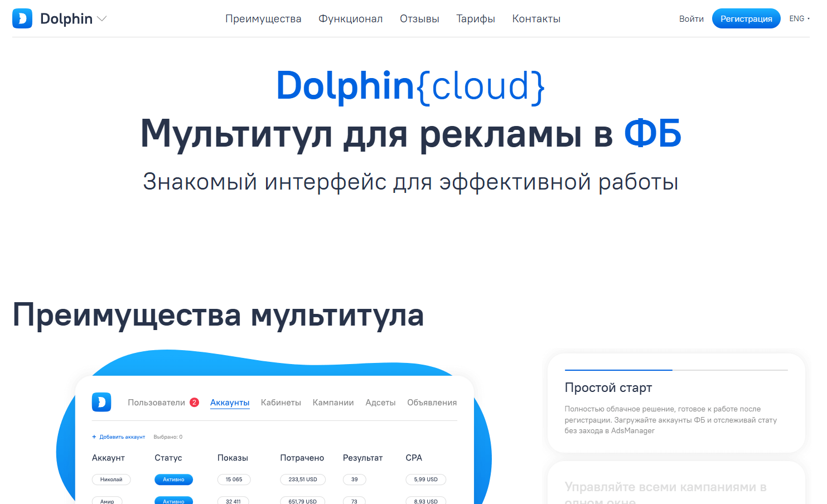
Task: Click the Потрачено column header
Action: pyautogui.click(x=302, y=458)
